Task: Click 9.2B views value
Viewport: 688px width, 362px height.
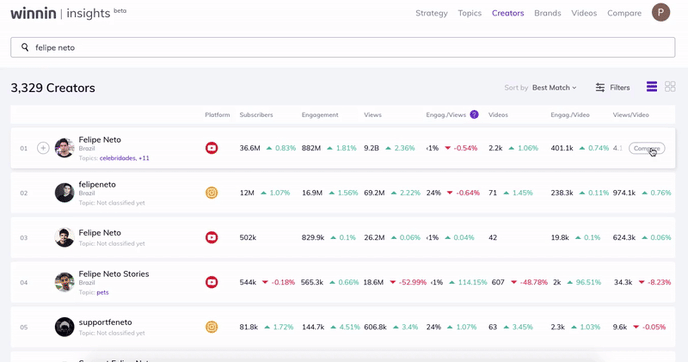Action: [x=371, y=148]
